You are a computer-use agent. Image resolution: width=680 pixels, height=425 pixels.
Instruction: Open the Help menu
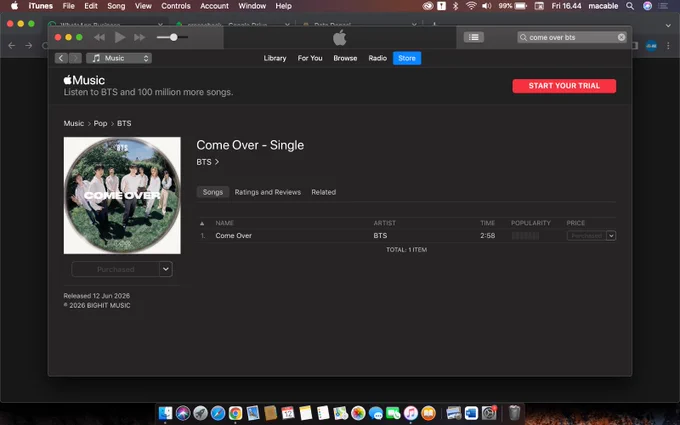[284, 6]
